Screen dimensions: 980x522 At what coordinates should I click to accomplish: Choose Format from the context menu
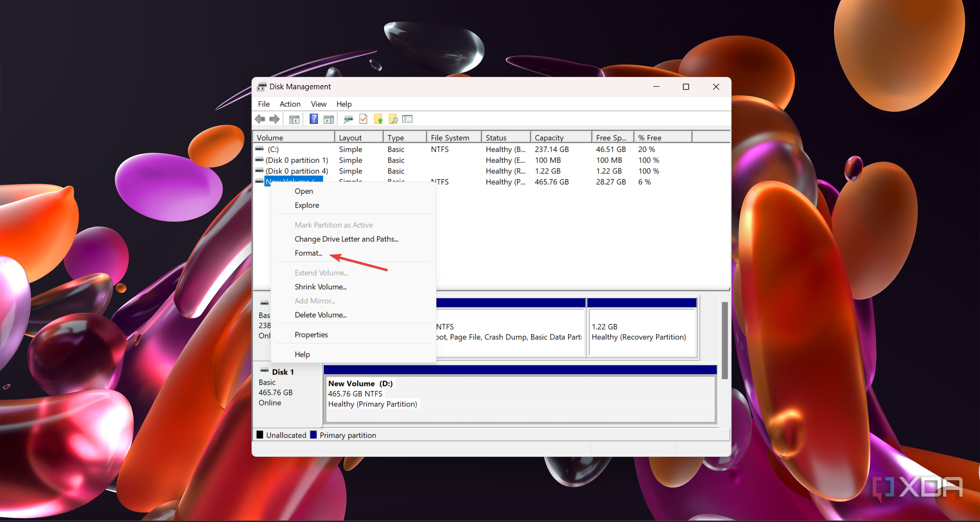[x=353, y=253]
